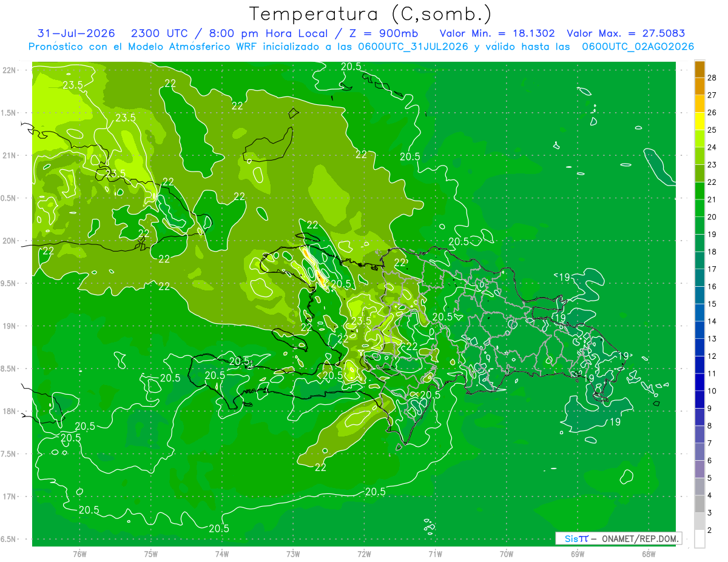The height and width of the screenshot is (562, 728).
Task: Select the '9.5N' latitude axis label
Action: click(8, 283)
